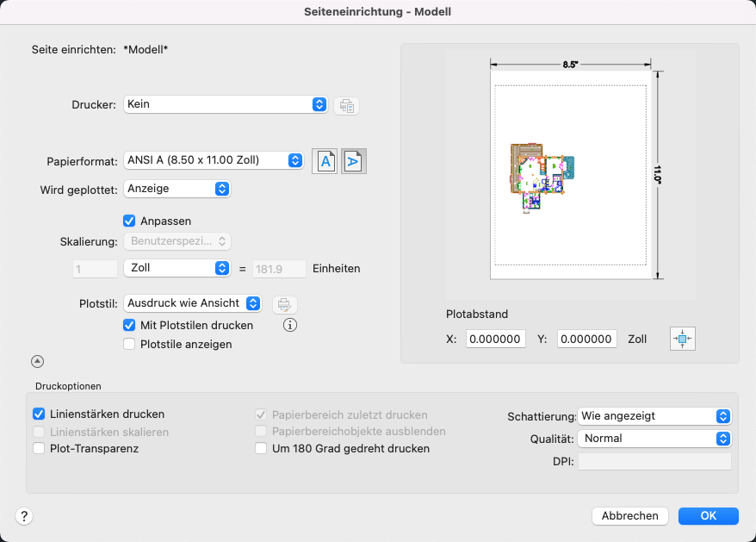Image resolution: width=756 pixels, height=542 pixels.
Task: Select portrait page orientation icon
Action: 325,161
